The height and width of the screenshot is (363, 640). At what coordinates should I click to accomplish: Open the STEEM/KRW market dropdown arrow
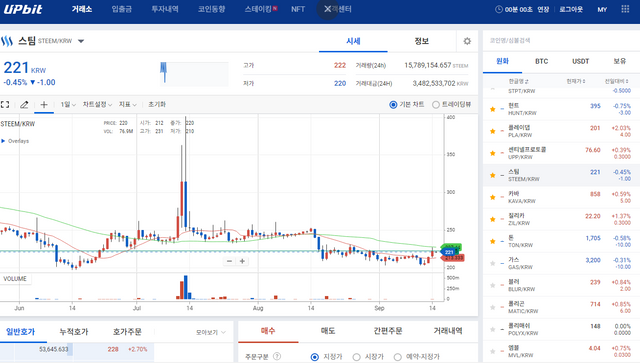[81, 41]
